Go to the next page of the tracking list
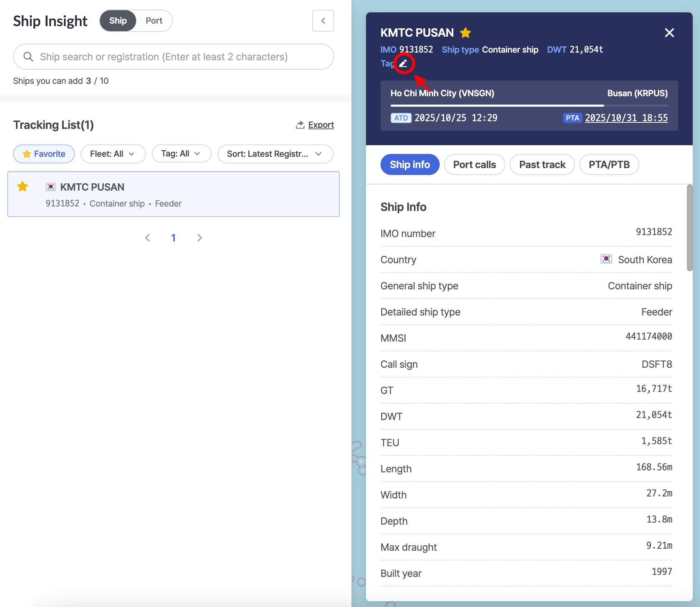This screenshot has width=700, height=607. [x=199, y=238]
